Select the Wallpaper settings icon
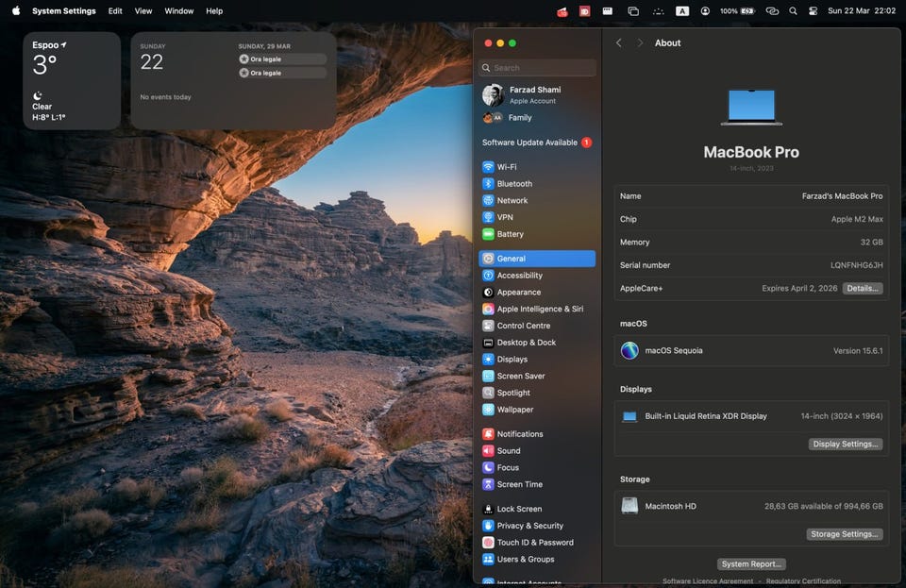Screen dimensions: 906x588 (488, 410)
